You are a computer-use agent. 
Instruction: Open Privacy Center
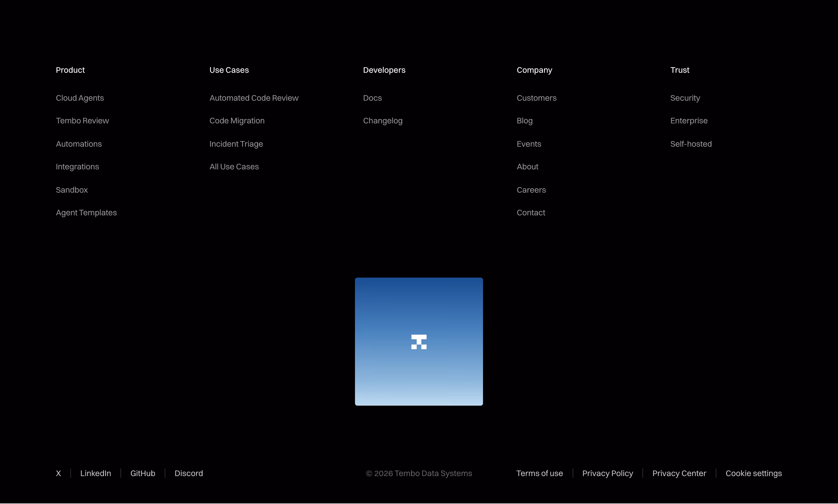point(679,473)
